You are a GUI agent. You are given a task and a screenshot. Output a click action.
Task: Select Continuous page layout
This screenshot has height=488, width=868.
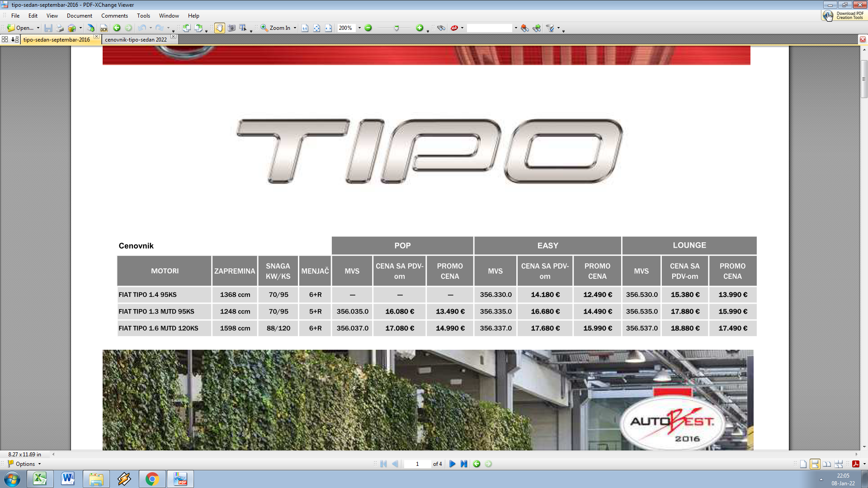pyautogui.click(x=815, y=464)
